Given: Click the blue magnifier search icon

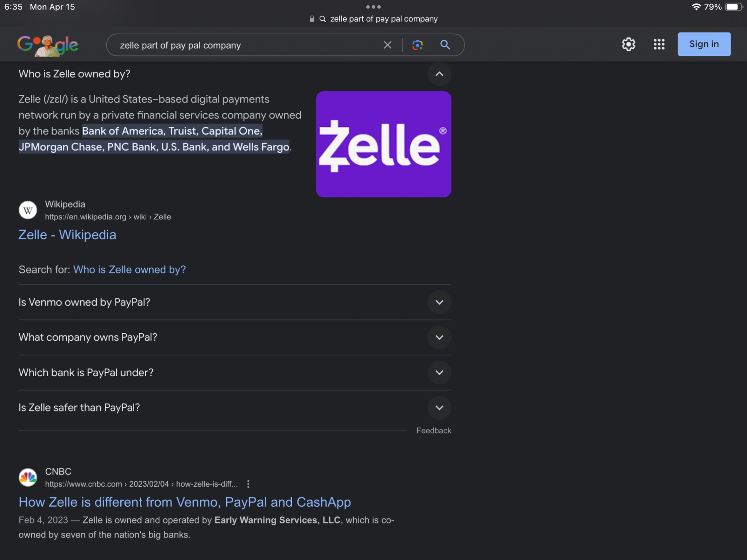Looking at the screenshot, I should pyautogui.click(x=445, y=45).
